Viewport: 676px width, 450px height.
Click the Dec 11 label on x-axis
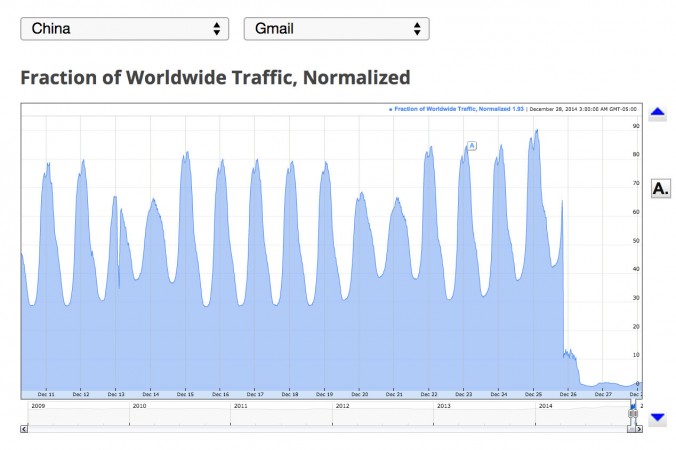[46, 394]
